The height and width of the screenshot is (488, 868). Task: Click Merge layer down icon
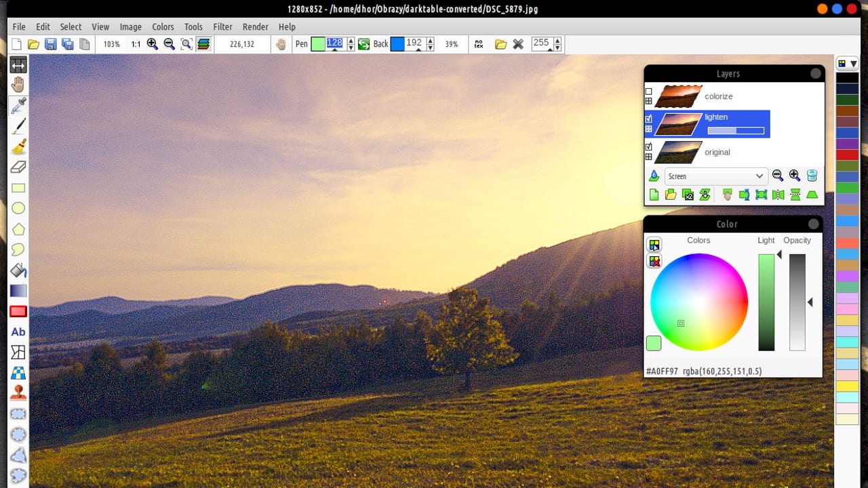point(705,195)
